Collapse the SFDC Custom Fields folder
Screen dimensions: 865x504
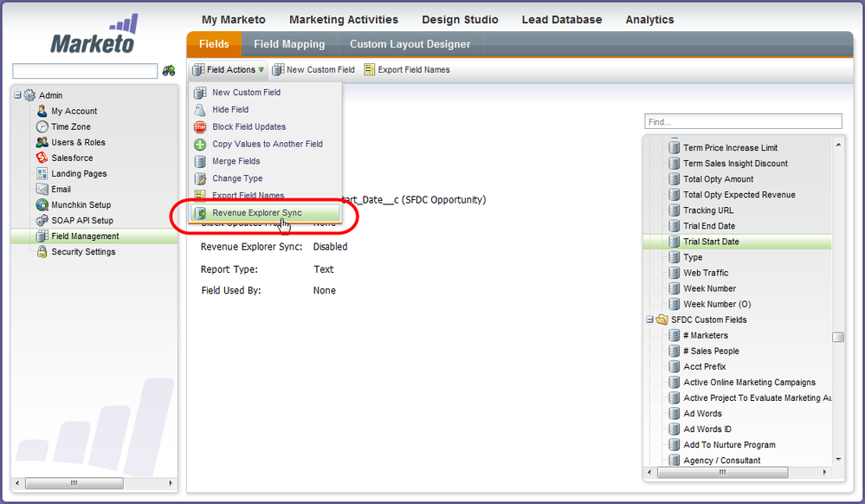tap(649, 320)
